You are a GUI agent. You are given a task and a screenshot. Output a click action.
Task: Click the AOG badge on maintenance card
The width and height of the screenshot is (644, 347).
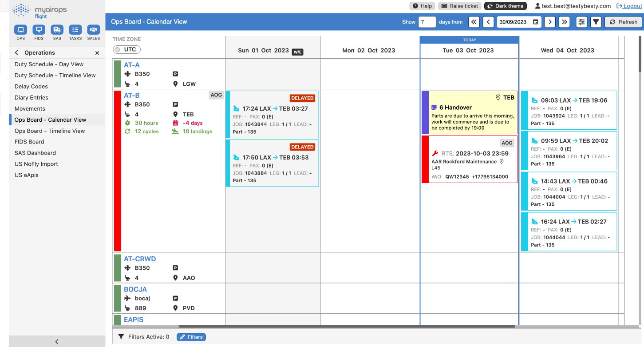tap(507, 143)
